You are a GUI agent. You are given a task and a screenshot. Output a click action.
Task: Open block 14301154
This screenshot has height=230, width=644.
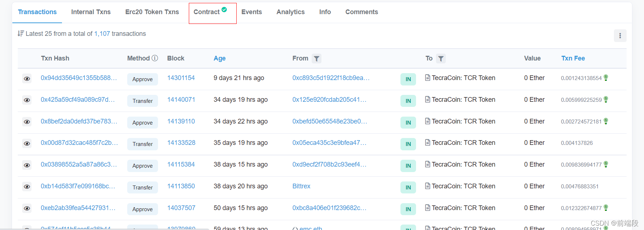(181, 78)
